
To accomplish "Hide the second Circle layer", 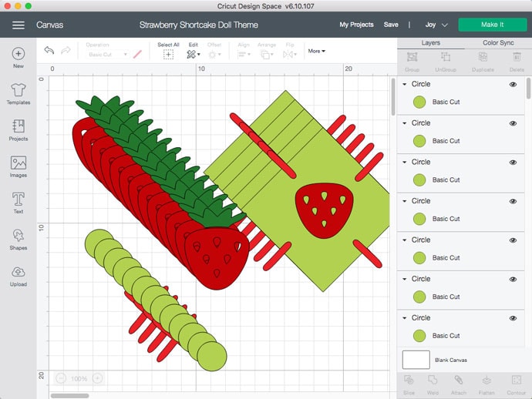I will [x=513, y=123].
